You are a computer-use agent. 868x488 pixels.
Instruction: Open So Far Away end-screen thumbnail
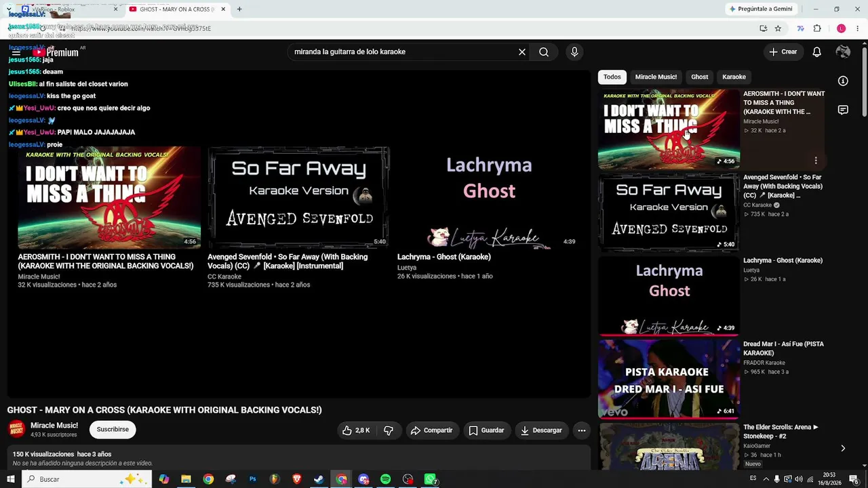pyautogui.click(x=298, y=198)
